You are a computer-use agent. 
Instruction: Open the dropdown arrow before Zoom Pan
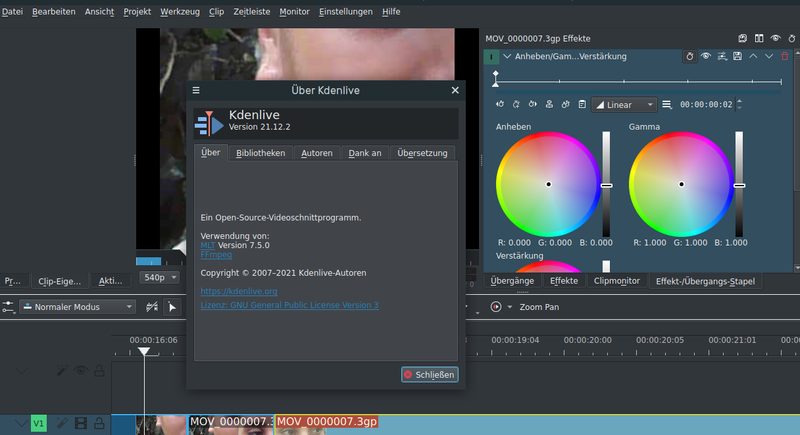coord(509,307)
